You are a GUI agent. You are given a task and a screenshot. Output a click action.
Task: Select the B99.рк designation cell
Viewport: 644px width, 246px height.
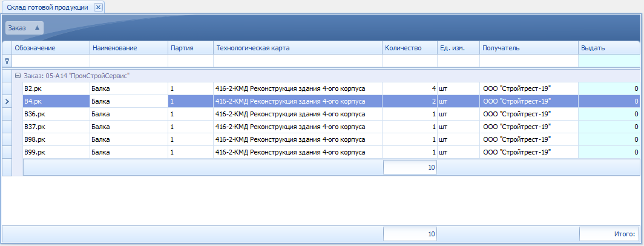tap(56, 152)
